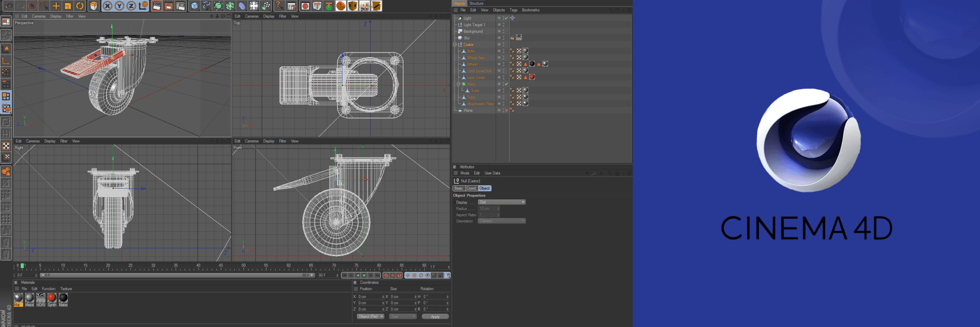
Task: Open Bookmarks menu in Object Manager
Action: tap(531, 10)
